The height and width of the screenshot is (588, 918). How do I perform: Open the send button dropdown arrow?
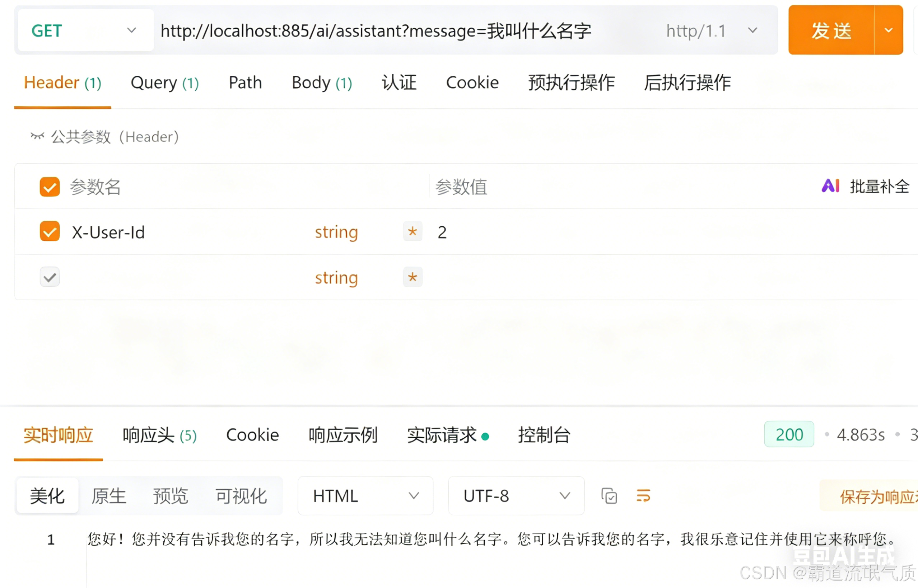coord(889,30)
